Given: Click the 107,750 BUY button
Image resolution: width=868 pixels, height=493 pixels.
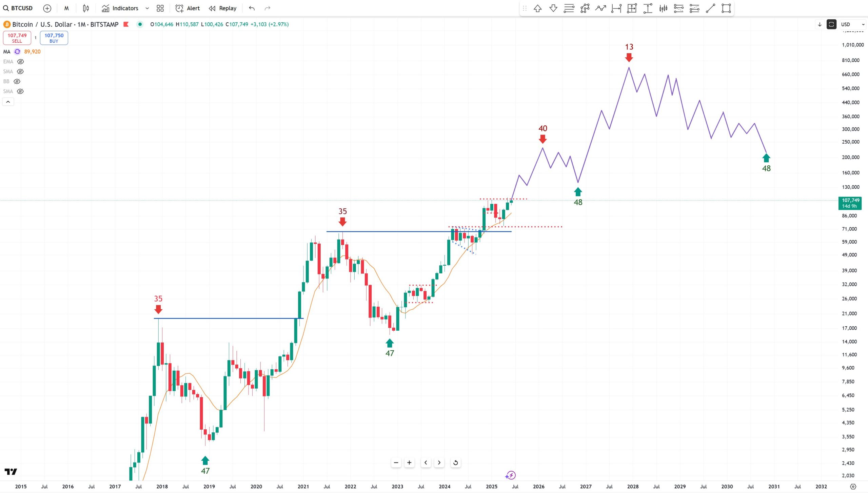Looking at the screenshot, I should pos(54,38).
